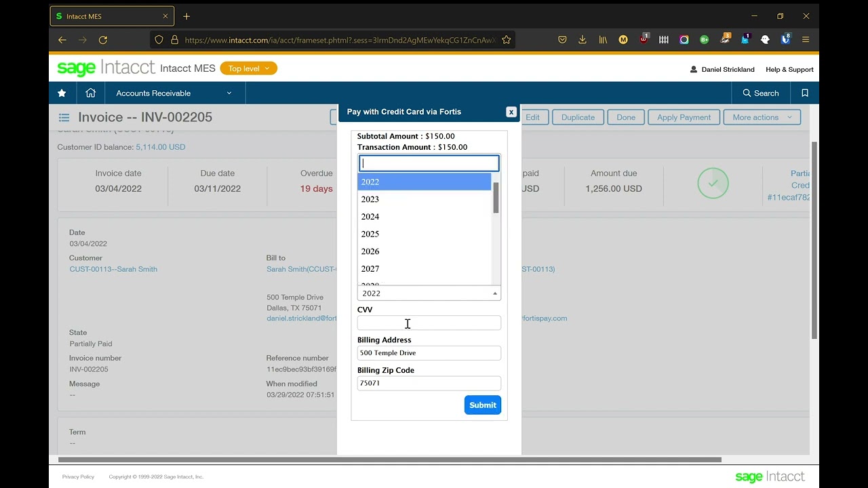The image size is (868, 488).
Task: Open the Intacct bookmark icon
Action: click(x=805, y=93)
